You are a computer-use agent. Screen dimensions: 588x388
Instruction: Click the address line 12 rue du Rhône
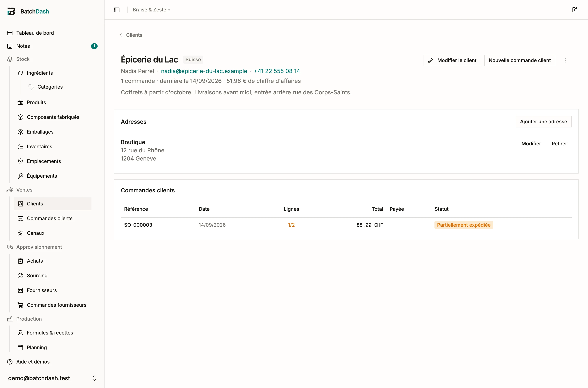coord(143,151)
